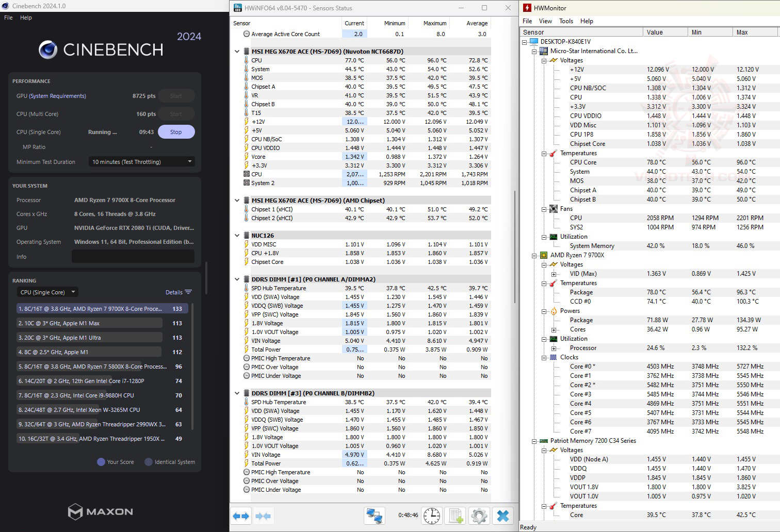
Task: Click the Start button for the GPU test
Action: click(x=176, y=96)
